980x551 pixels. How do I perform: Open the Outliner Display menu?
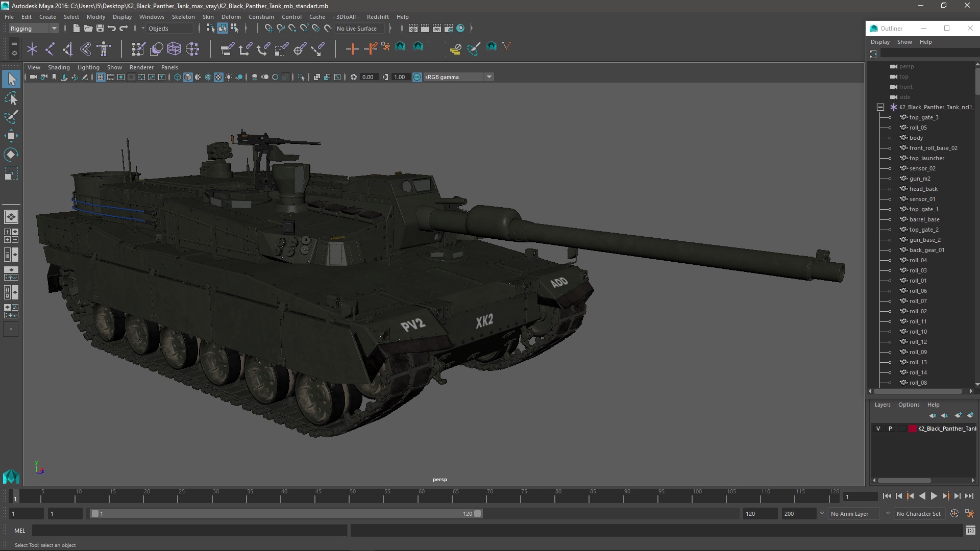click(880, 42)
